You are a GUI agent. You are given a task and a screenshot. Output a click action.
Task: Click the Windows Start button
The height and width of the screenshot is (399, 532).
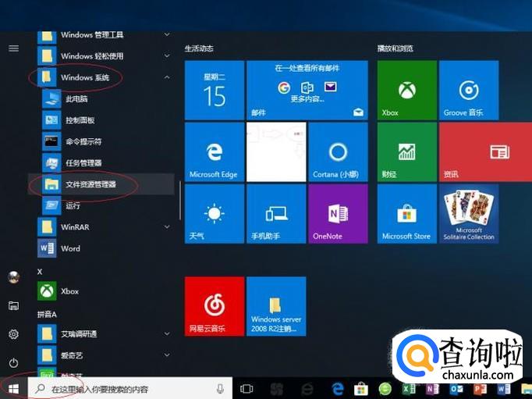(x=13, y=389)
